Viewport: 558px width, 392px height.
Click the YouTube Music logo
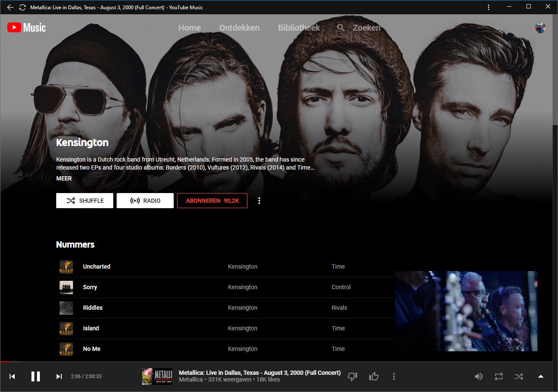[x=26, y=28]
